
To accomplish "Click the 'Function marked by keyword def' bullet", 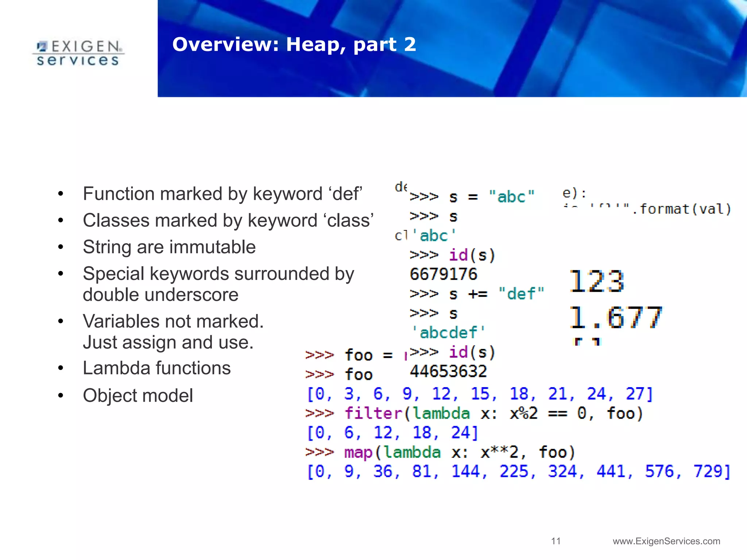I will [222, 194].
